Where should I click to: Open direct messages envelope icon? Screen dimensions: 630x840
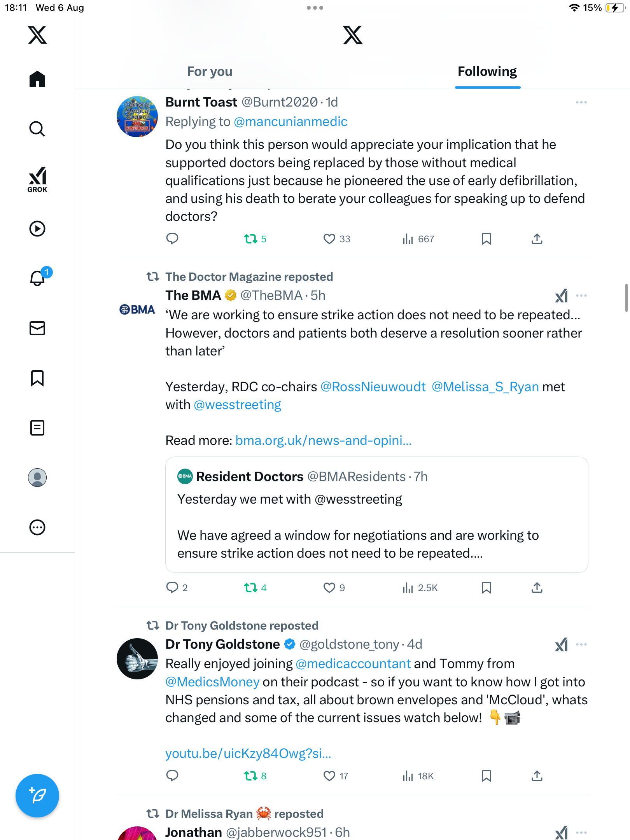pyautogui.click(x=37, y=328)
